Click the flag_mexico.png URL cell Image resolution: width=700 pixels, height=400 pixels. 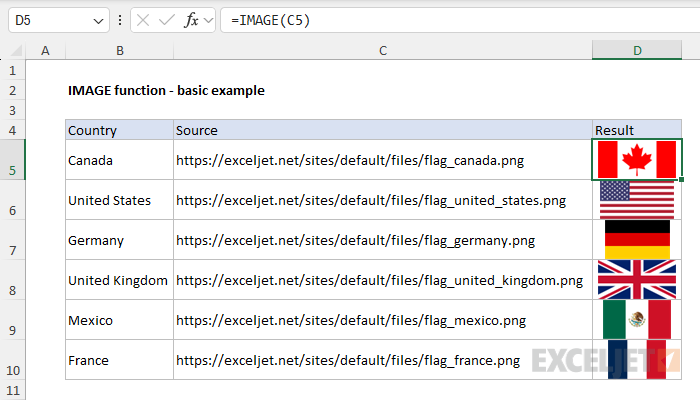pos(383,320)
